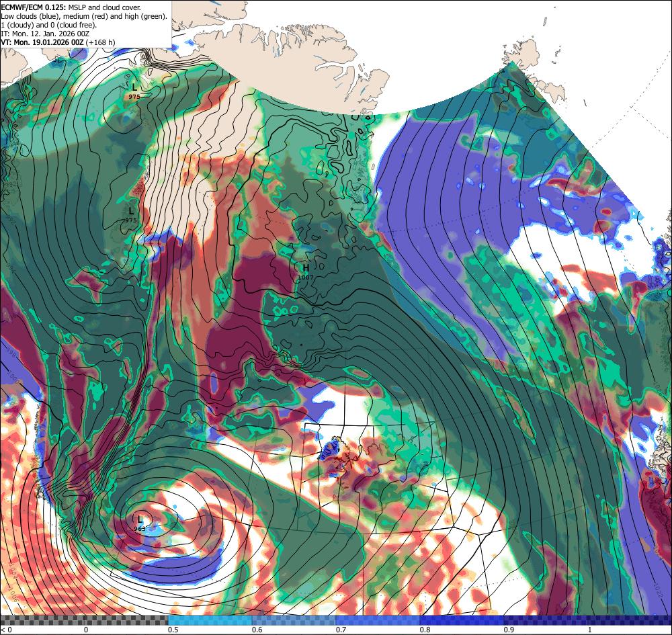Click the '0.7' color scale label

(341, 630)
